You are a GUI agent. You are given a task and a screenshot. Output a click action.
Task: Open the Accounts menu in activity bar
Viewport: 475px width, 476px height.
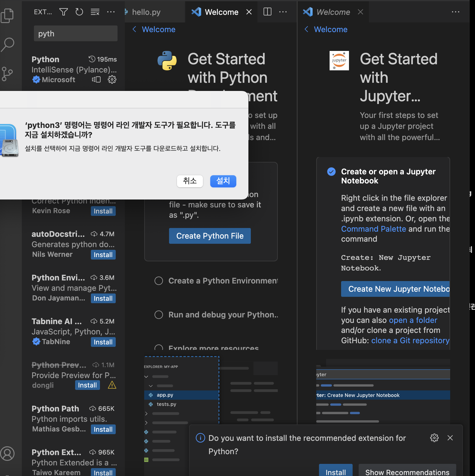(8, 454)
